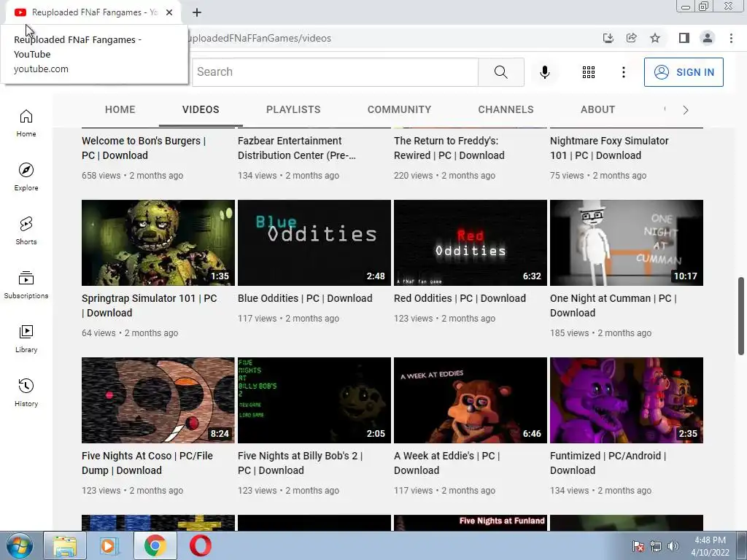Open One Night at Cumman thumbnail
747x560 pixels.
coord(627,243)
